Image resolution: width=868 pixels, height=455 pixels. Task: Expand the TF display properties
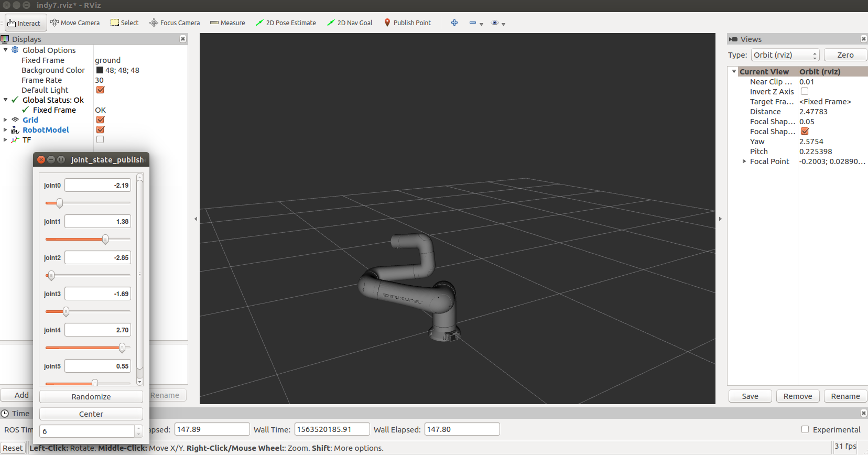(x=6, y=139)
